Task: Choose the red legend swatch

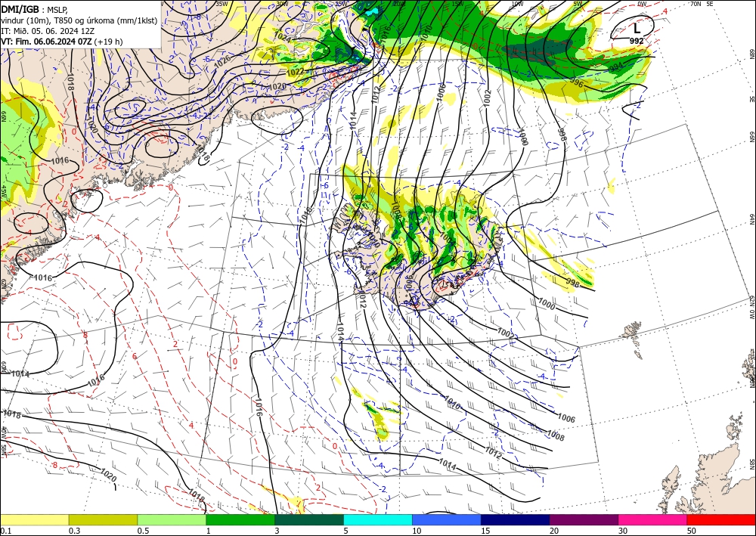Action: tap(721, 519)
